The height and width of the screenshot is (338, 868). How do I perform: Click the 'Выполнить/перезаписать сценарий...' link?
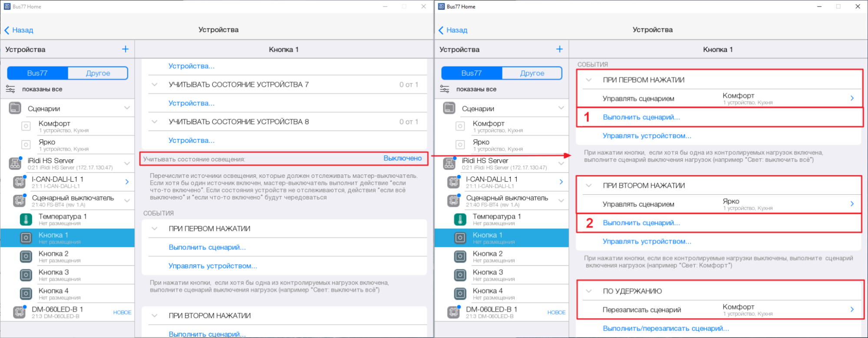point(666,328)
